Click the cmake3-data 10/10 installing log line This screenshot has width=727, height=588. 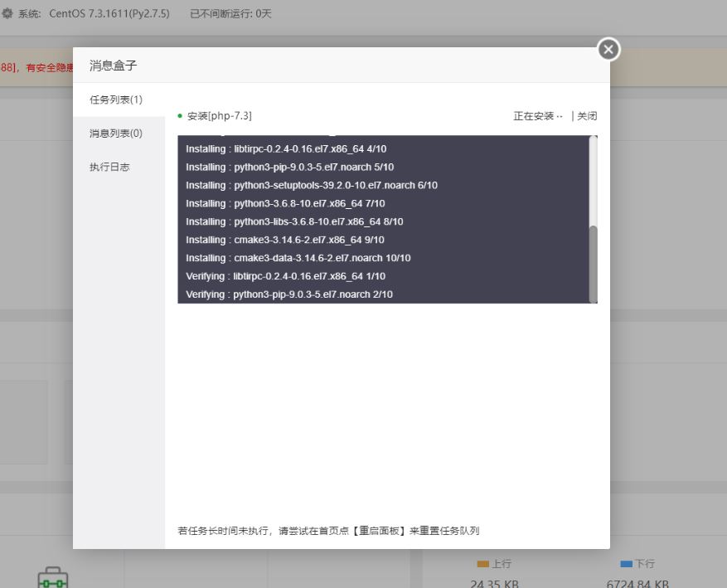tap(298, 258)
